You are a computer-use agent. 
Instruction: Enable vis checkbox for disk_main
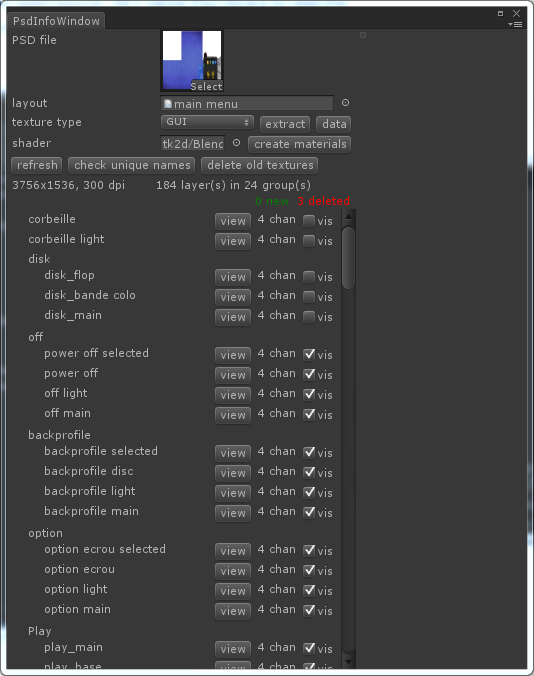(309, 317)
